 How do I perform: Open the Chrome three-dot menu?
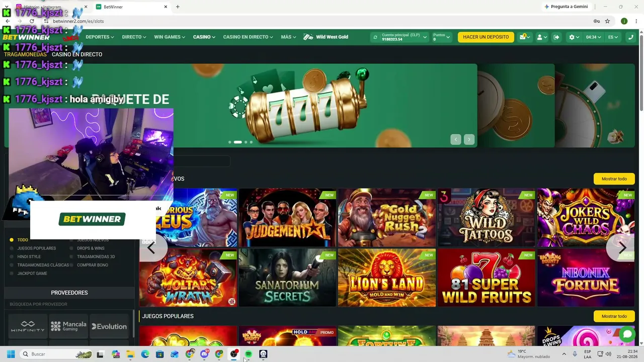tap(636, 21)
